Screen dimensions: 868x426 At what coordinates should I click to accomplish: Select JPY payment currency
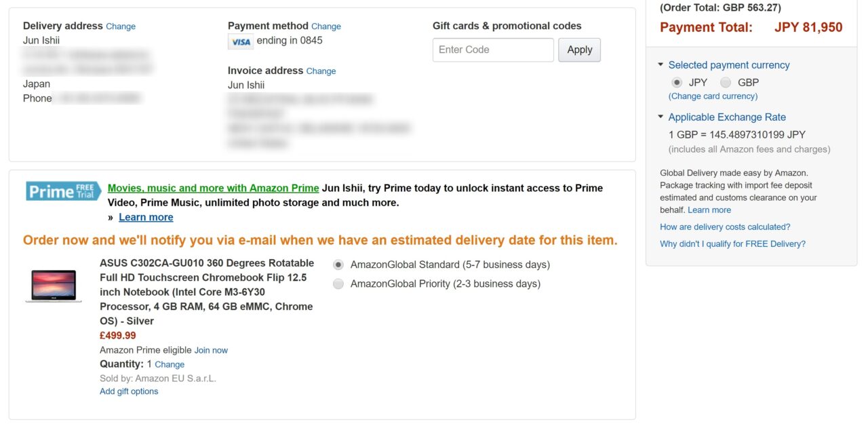pos(677,83)
